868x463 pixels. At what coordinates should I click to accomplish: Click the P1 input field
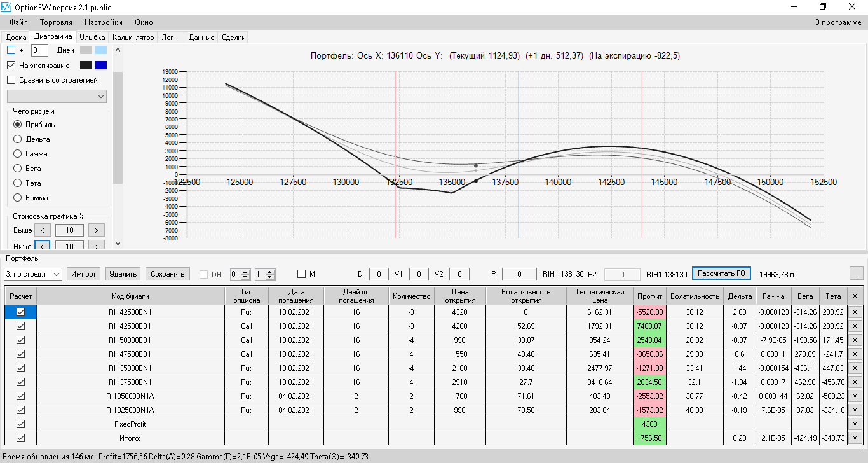click(x=520, y=274)
